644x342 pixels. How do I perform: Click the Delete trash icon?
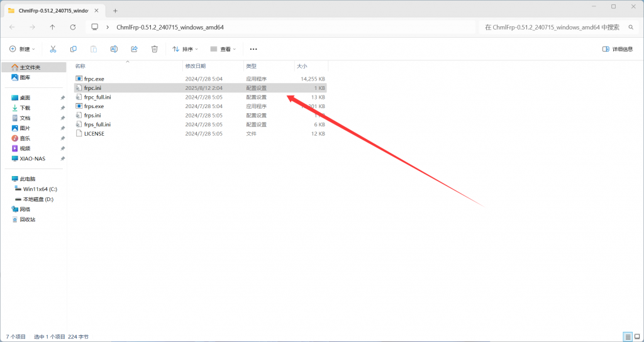pos(154,49)
